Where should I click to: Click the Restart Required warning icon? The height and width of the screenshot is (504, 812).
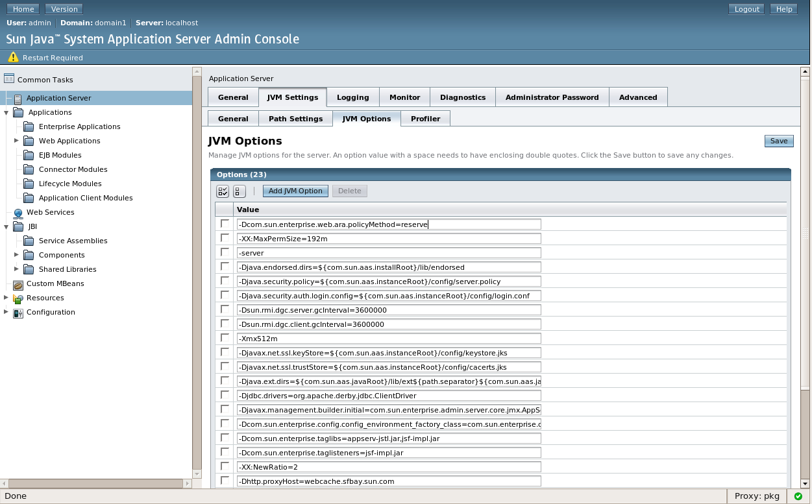coord(13,57)
